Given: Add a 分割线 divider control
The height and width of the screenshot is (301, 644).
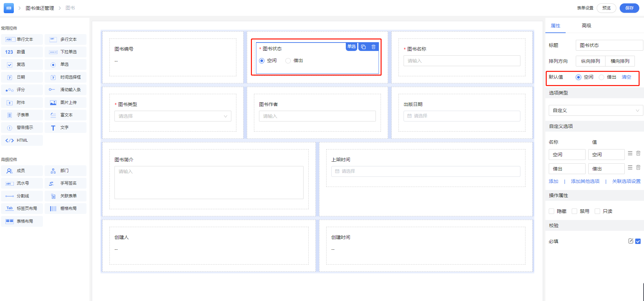Looking at the screenshot, I should 22,196.
